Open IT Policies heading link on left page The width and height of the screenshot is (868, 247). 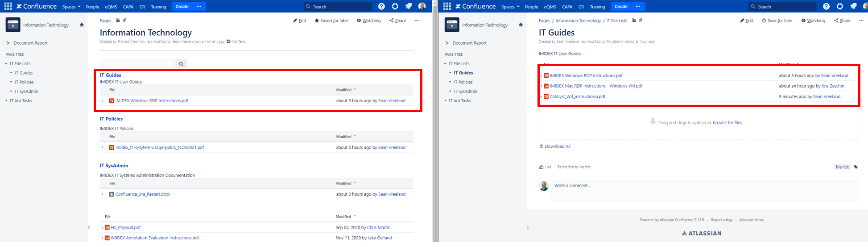[x=111, y=119]
